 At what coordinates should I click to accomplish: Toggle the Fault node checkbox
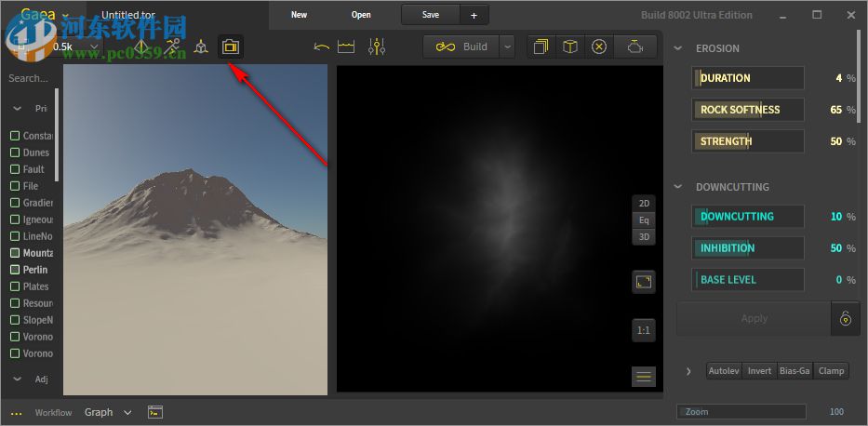[x=15, y=169]
